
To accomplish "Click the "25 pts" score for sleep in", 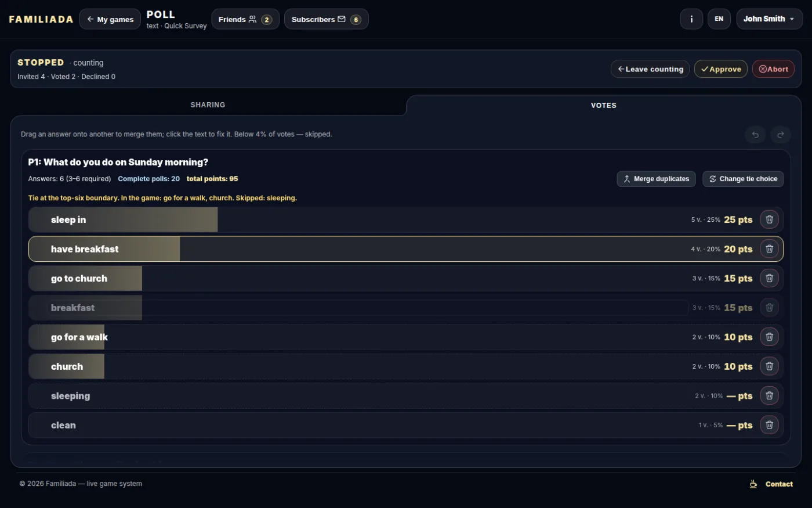I will pos(738,219).
